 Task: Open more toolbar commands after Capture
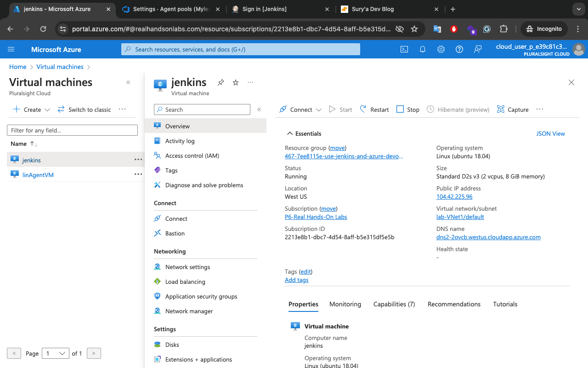540,109
